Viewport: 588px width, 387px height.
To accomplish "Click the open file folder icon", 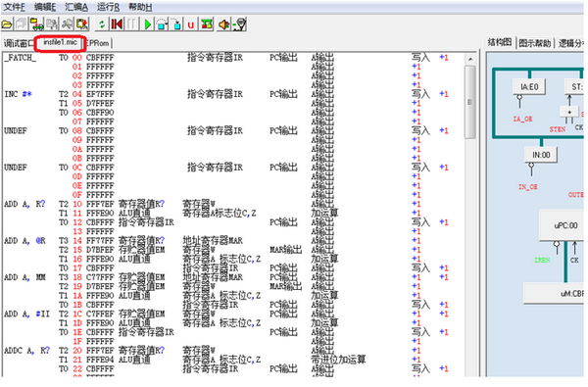I will coord(7,24).
